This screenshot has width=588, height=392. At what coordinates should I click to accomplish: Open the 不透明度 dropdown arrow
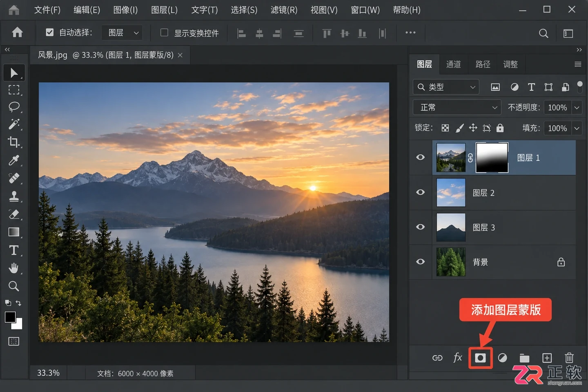(x=577, y=107)
